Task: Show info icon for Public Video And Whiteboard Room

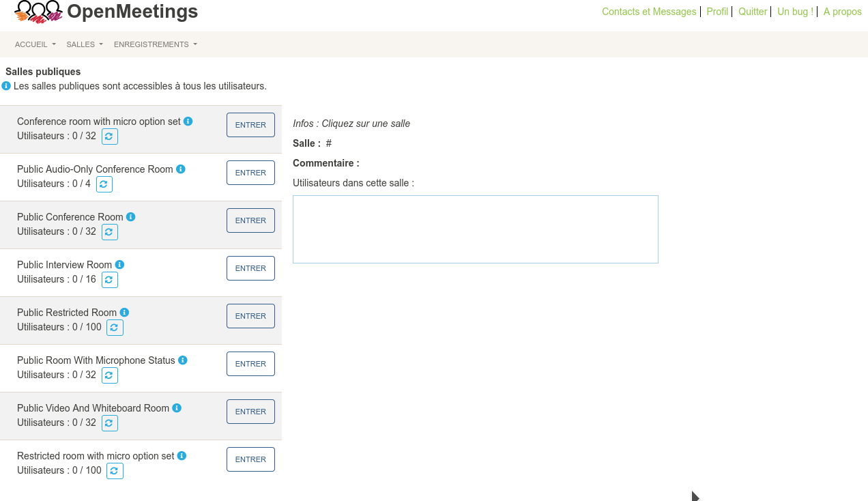Action: (177, 408)
